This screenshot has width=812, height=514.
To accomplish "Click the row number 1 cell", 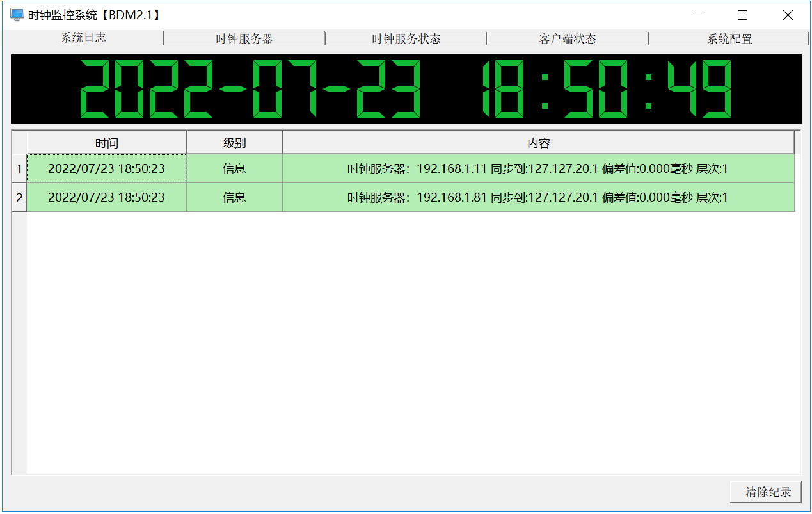I will point(19,168).
